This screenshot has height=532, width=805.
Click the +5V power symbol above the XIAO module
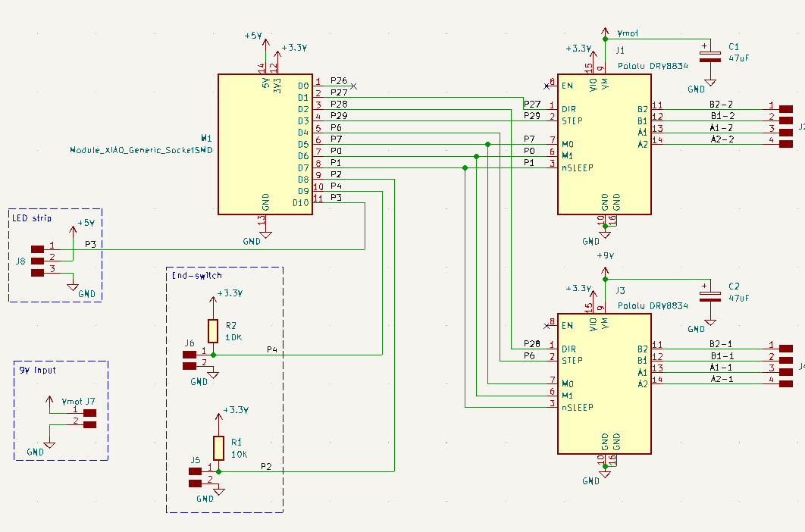tap(265, 44)
